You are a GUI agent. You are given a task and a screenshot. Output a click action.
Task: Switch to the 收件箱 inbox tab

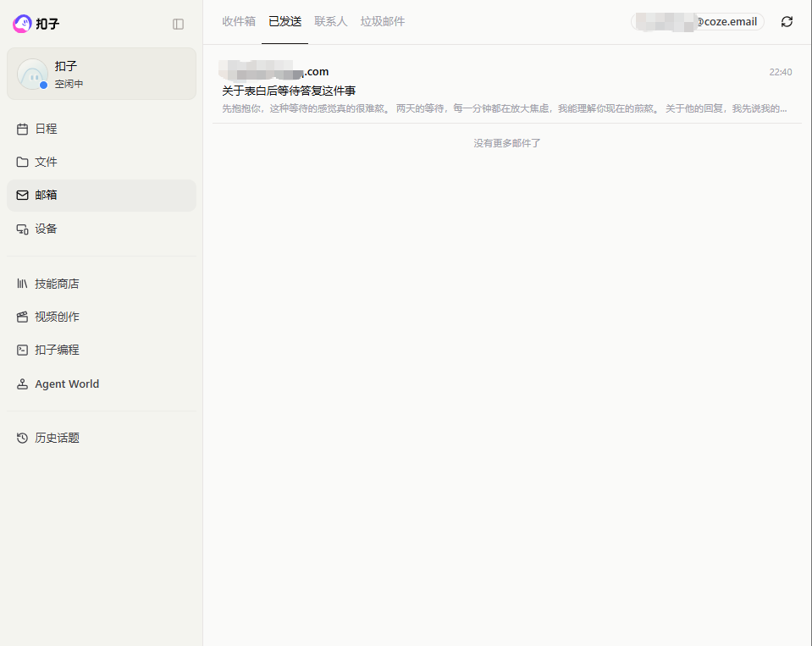pos(238,22)
